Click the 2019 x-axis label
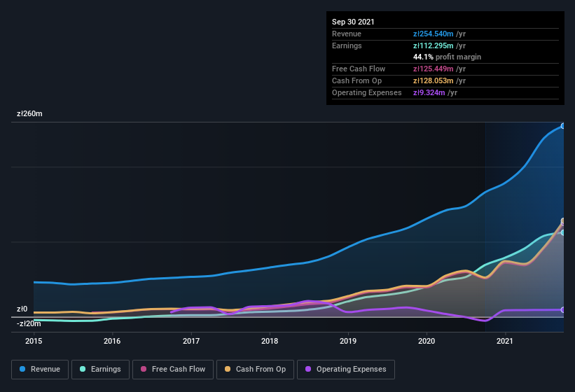575x392 pixels. 348,341
